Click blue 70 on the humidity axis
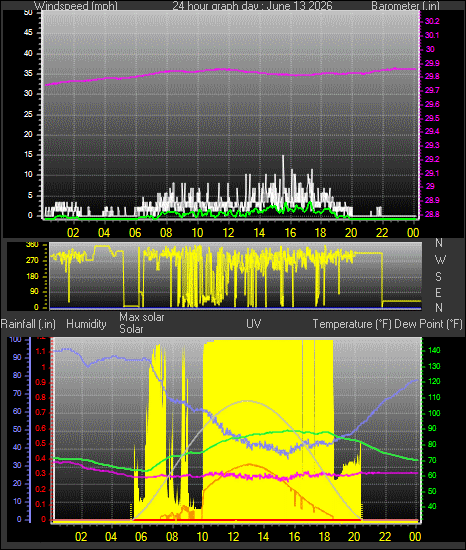 click(17, 394)
